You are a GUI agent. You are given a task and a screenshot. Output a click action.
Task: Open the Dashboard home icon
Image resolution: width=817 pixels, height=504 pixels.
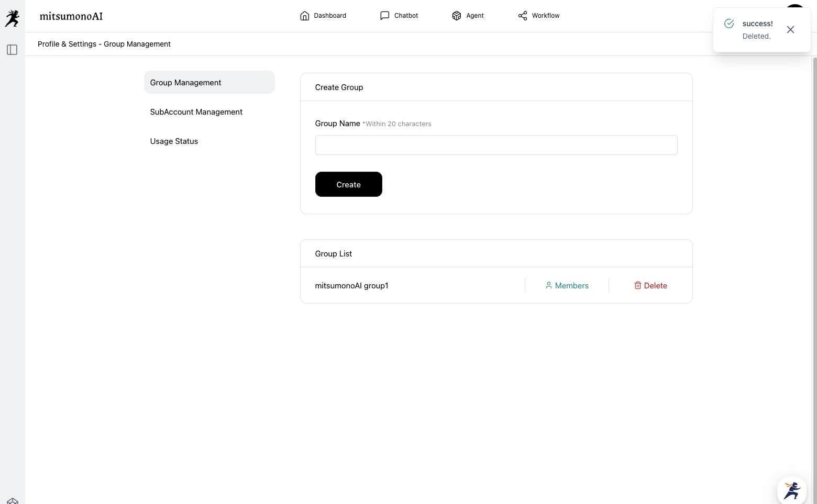[305, 16]
